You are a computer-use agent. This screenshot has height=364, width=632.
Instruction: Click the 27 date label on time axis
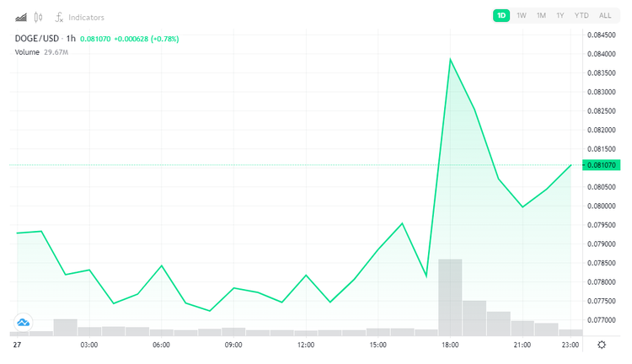tap(15, 345)
